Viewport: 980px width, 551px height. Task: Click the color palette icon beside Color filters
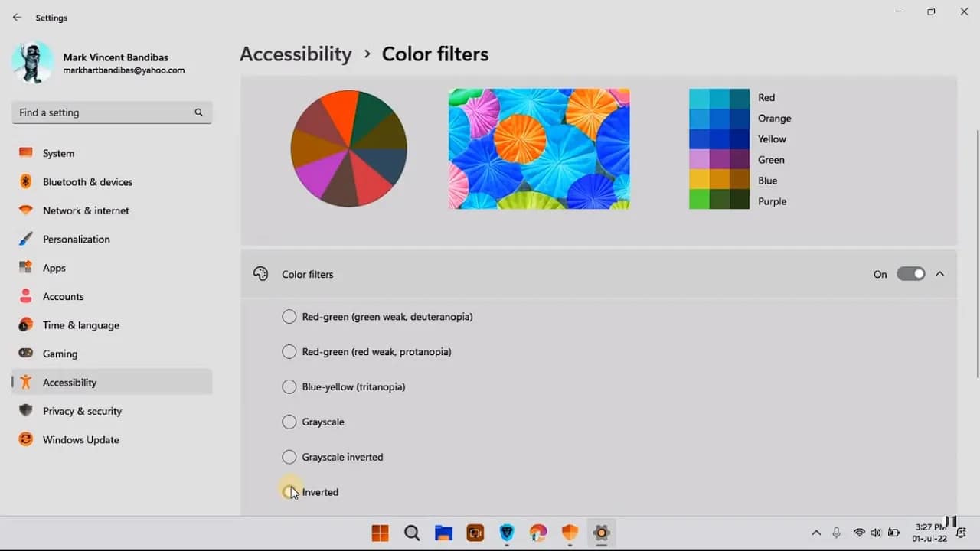coord(260,273)
